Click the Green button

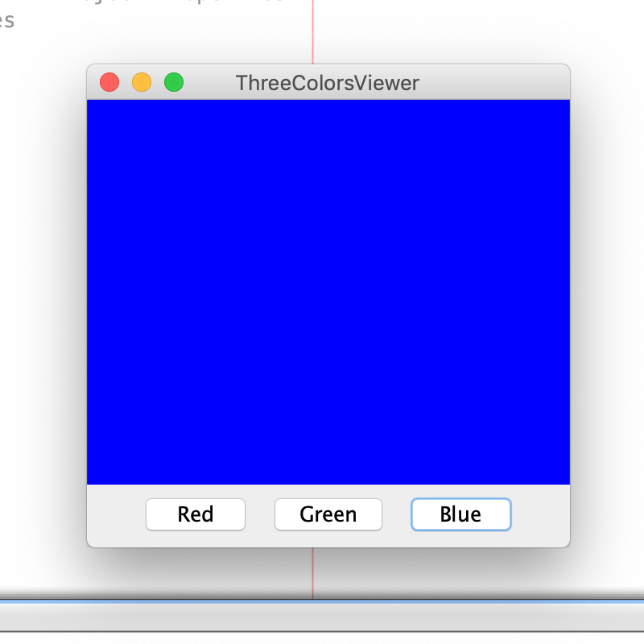click(x=328, y=514)
